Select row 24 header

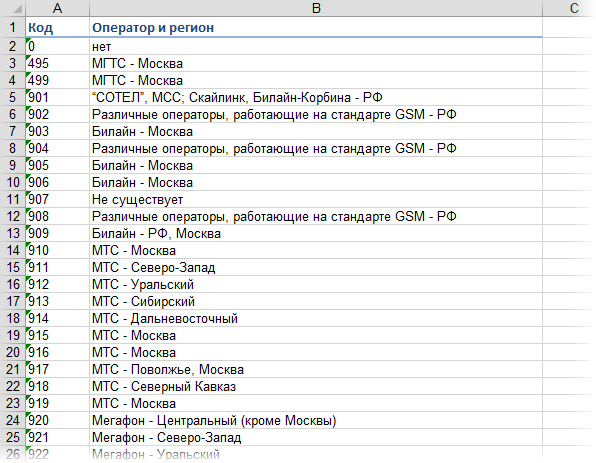point(13,420)
